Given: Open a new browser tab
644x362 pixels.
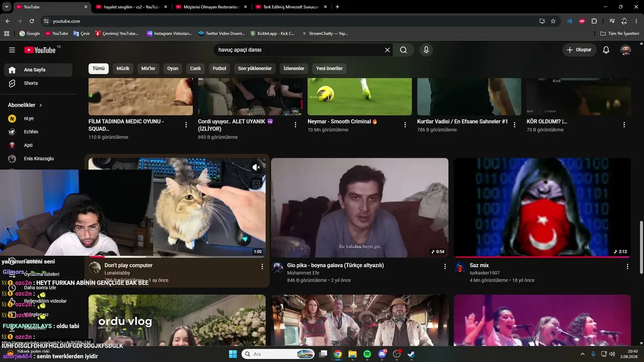Looking at the screenshot, I should 337,7.
